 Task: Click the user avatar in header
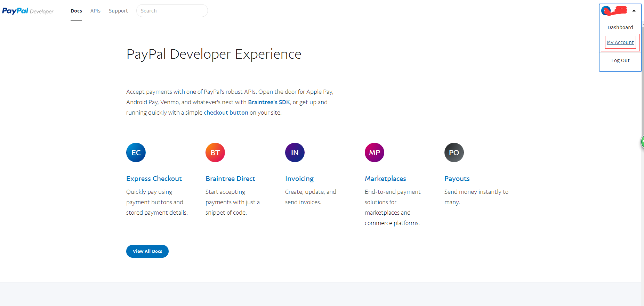pyautogui.click(x=606, y=11)
